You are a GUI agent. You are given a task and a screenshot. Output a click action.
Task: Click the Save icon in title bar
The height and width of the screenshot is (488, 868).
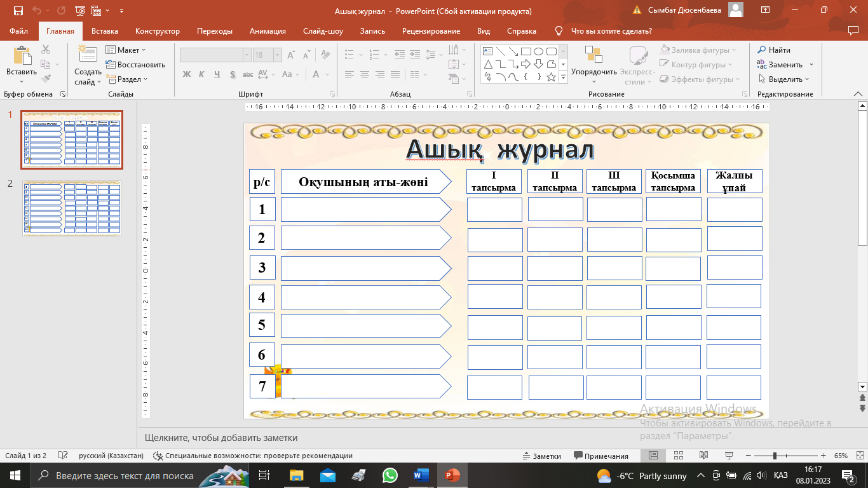tap(18, 11)
